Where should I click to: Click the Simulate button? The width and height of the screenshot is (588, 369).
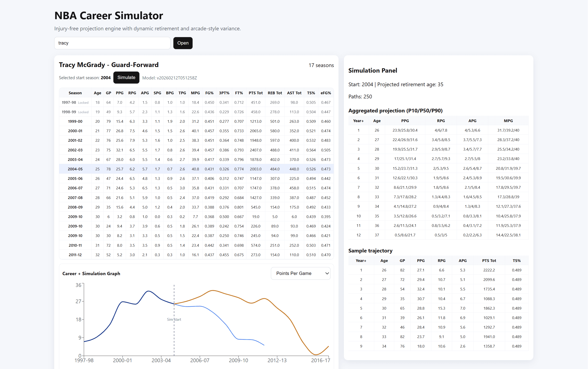[x=126, y=77]
